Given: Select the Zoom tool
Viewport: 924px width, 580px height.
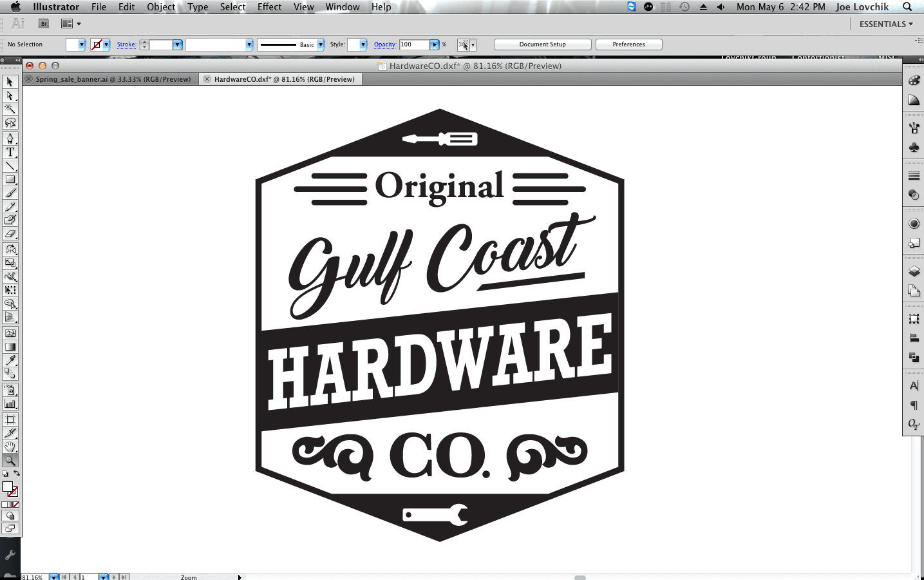Looking at the screenshot, I should click(x=10, y=460).
